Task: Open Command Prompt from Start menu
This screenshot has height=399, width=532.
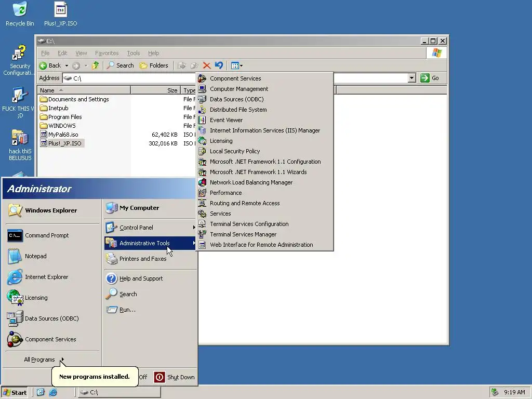Action: [x=52, y=235]
